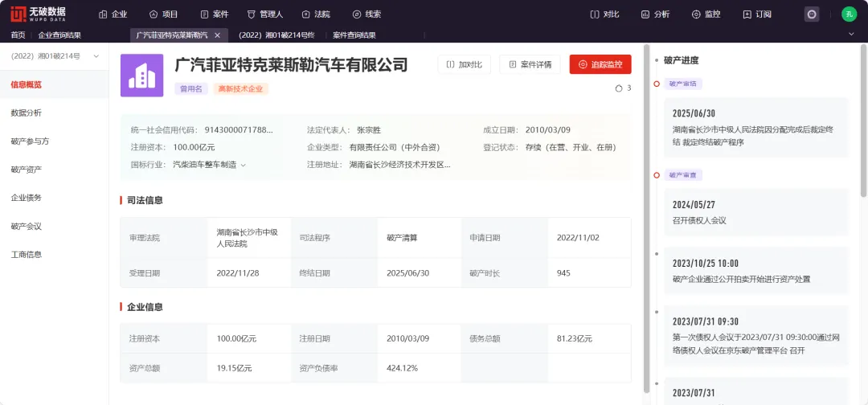The width and height of the screenshot is (868, 405).
Task: Click the 破产审查 stage tag
Action: 682,175
